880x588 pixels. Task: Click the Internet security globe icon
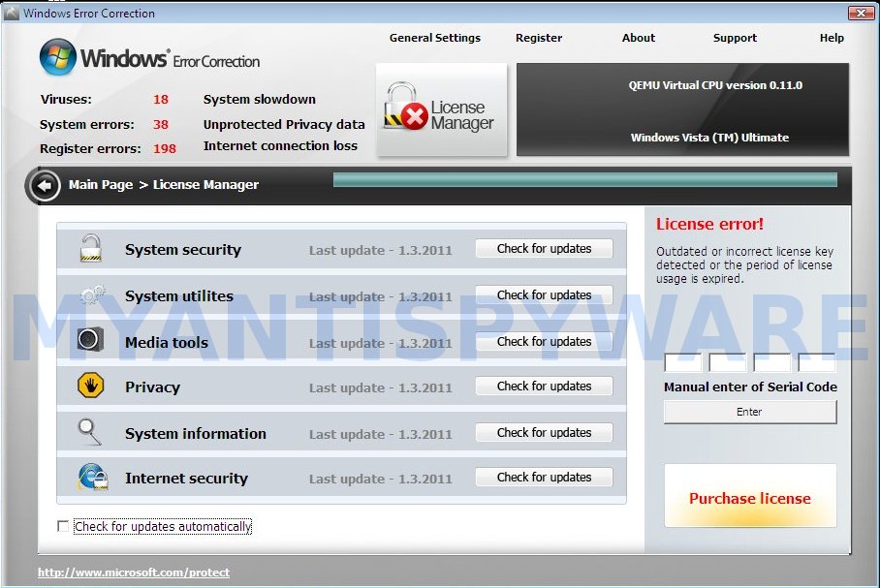[x=93, y=478]
